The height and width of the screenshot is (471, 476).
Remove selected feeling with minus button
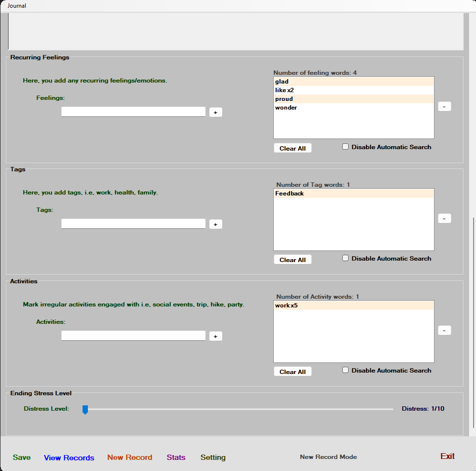click(445, 107)
